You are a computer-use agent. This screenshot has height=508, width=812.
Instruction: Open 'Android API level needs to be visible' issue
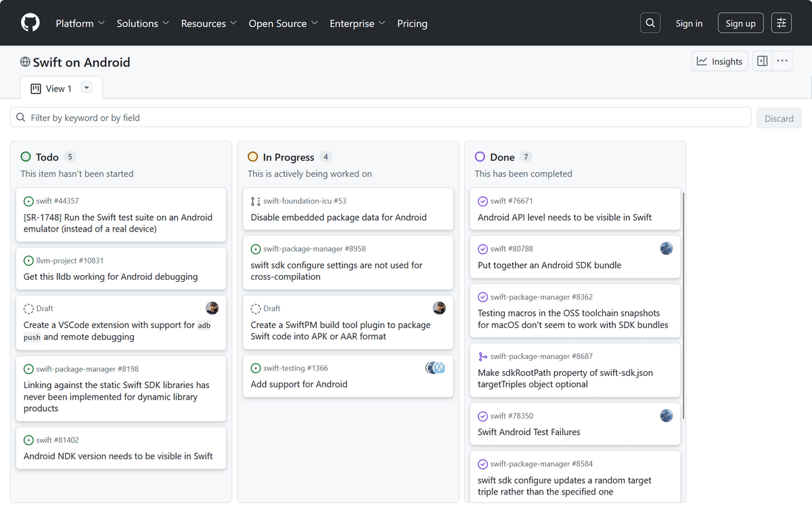564,217
